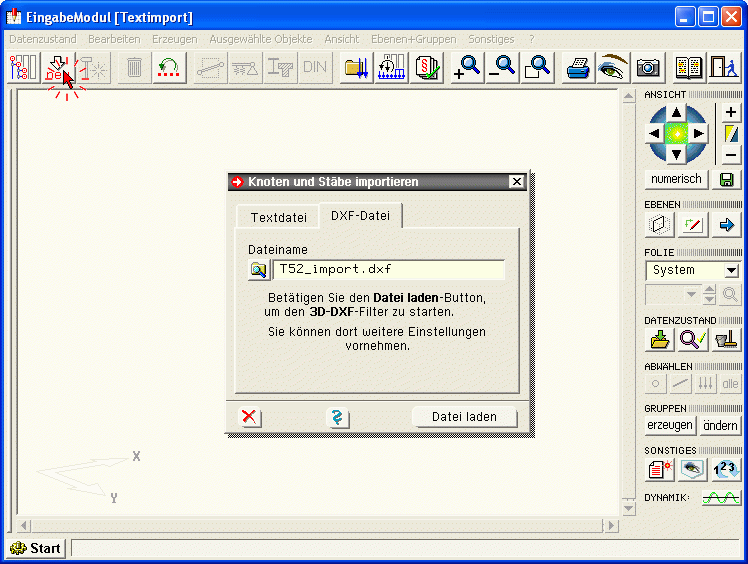Click the exit door toolbar icon
Image resolution: width=748 pixels, height=564 pixels.
pyautogui.click(x=723, y=67)
